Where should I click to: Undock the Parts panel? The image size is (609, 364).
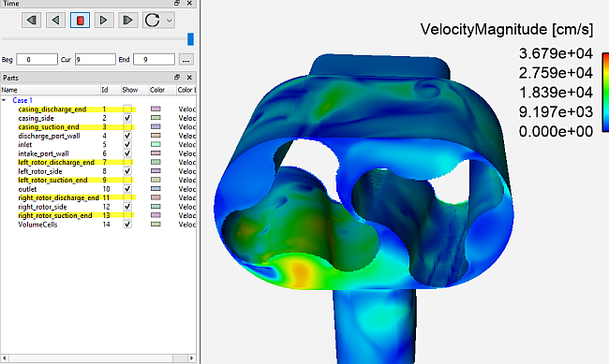tap(177, 78)
